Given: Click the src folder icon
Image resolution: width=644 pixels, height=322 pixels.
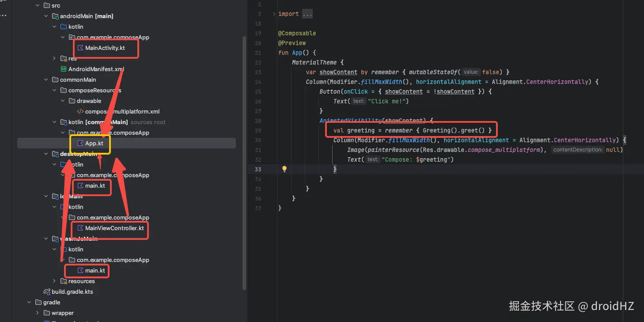Looking at the screenshot, I should pyautogui.click(x=47, y=5).
